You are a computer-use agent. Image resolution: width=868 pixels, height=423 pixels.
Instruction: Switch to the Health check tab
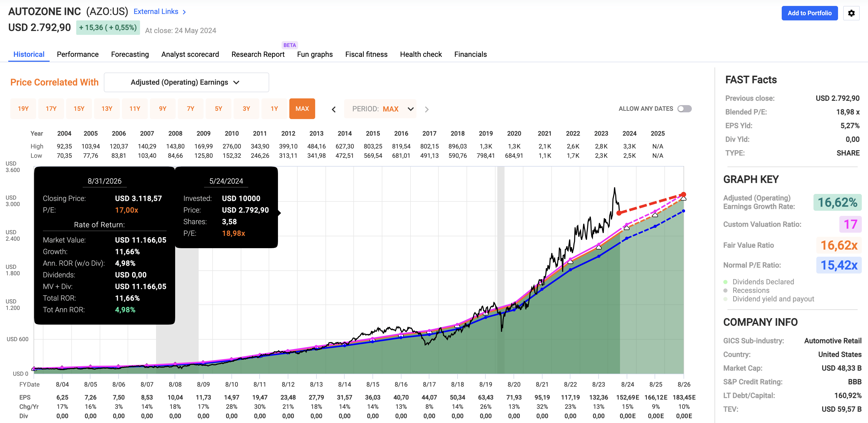tap(421, 54)
